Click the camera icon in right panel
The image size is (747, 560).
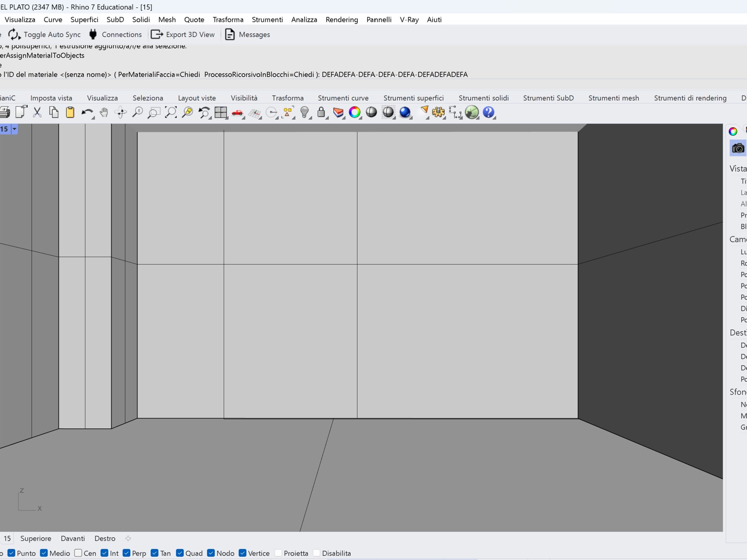[738, 148]
